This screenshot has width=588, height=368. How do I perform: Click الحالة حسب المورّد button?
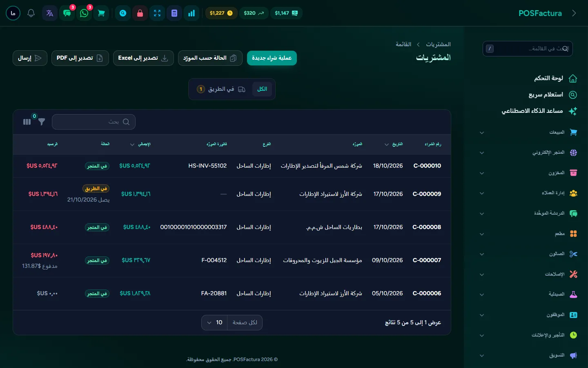pos(210,58)
